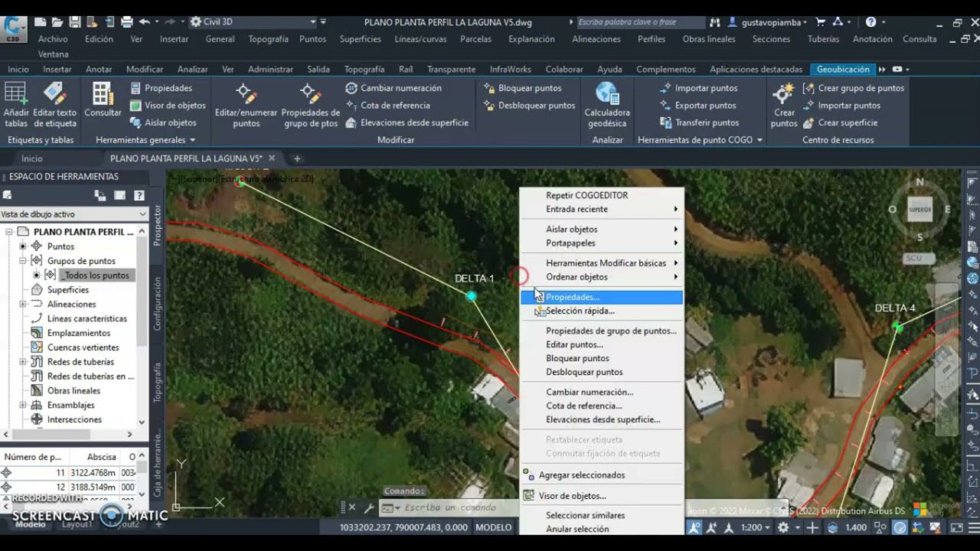Select Selección rápida... in context menu
Viewport: 980px width, 551px height.
click(602, 311)
